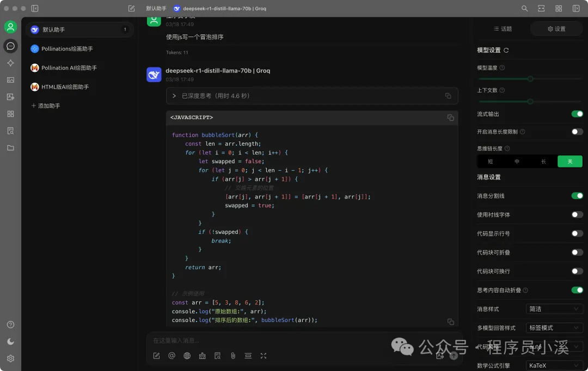Image resolution: width=588 pixels, height=371 pixels.
Task: Toggle 思考内容自动折叠 switch
Action: [577, 290]
